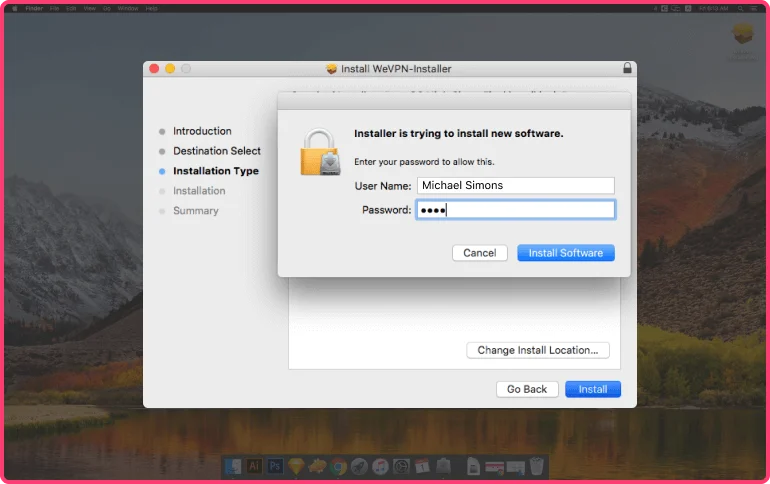The image size is (770, 484).
Task: Click the package icon in the window title
Action: point(331,69)
